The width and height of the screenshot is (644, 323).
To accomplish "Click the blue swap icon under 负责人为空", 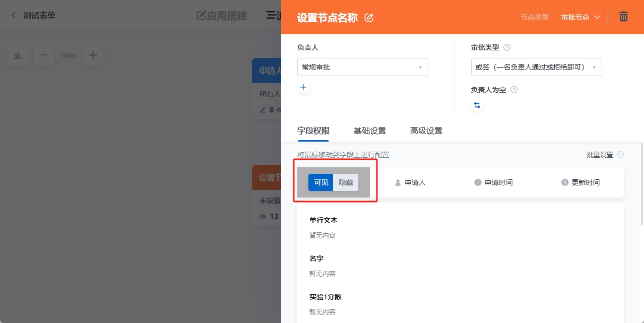I will pyautogui.click(x=477, y=105).
